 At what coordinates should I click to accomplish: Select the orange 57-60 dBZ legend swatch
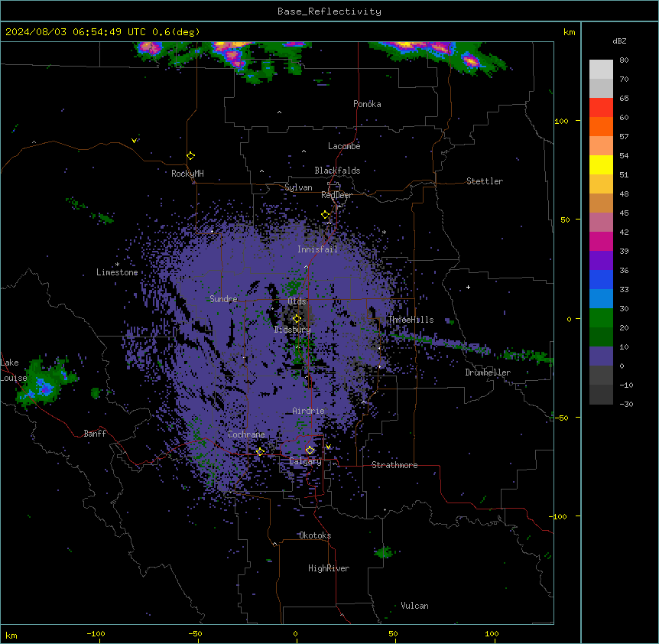click(601, 126)
